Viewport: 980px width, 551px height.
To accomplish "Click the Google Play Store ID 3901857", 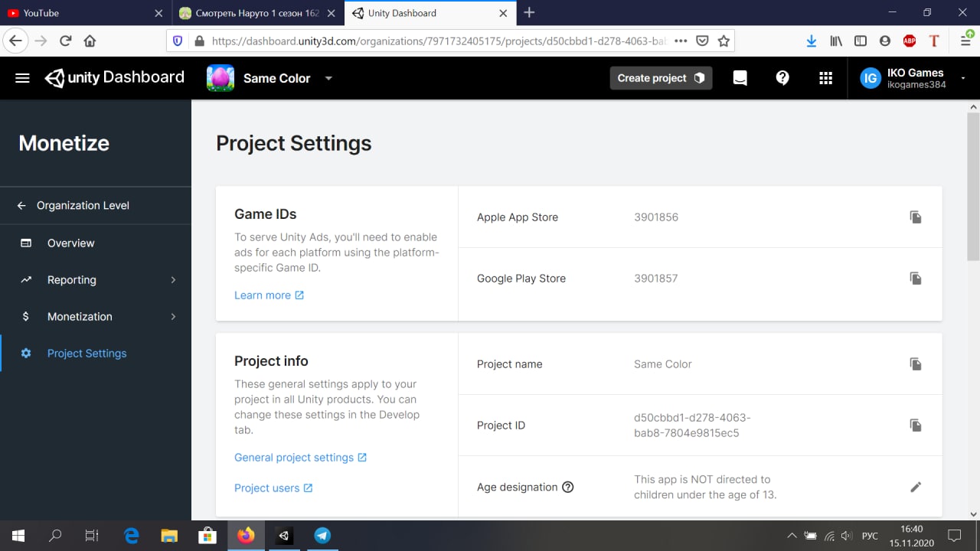I will [x=656, y=279].
